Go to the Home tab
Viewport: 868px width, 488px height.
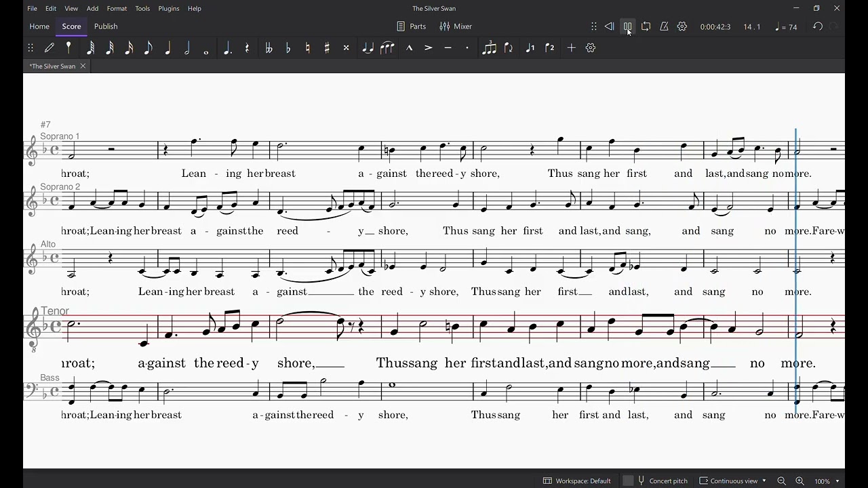click(x=39, y=26)
